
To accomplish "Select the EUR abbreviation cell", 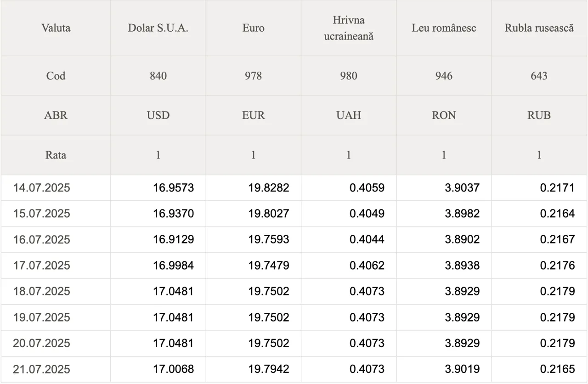I will click(x=254, y=115).
